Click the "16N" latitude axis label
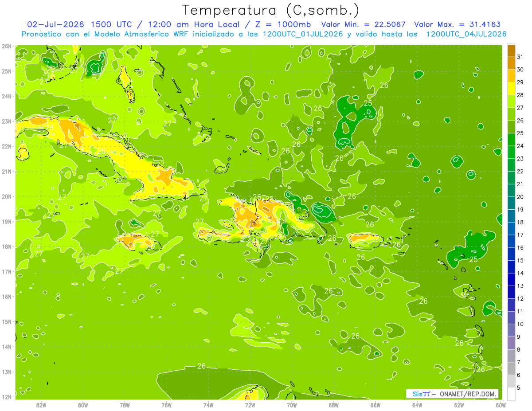The image size is (532, 411). tap(7, 297)
